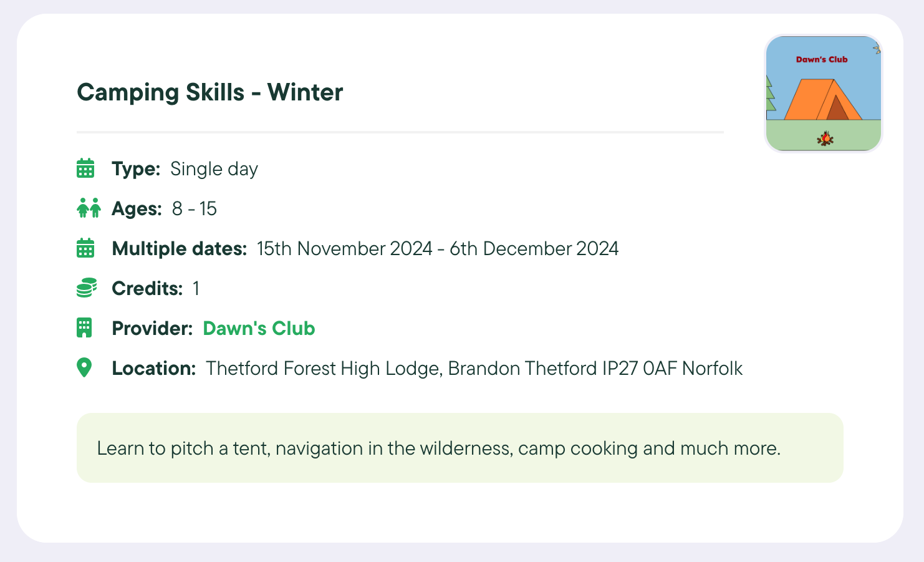Screen dimensions: 924x562
Task: Click the Provider label text
Action: (152, 329)
